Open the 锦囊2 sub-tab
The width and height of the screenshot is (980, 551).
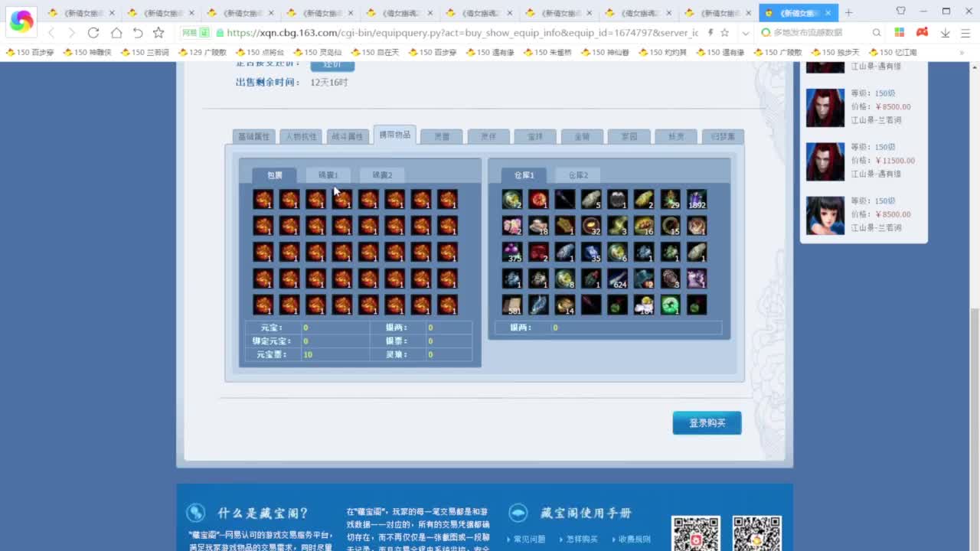[382, 175]
